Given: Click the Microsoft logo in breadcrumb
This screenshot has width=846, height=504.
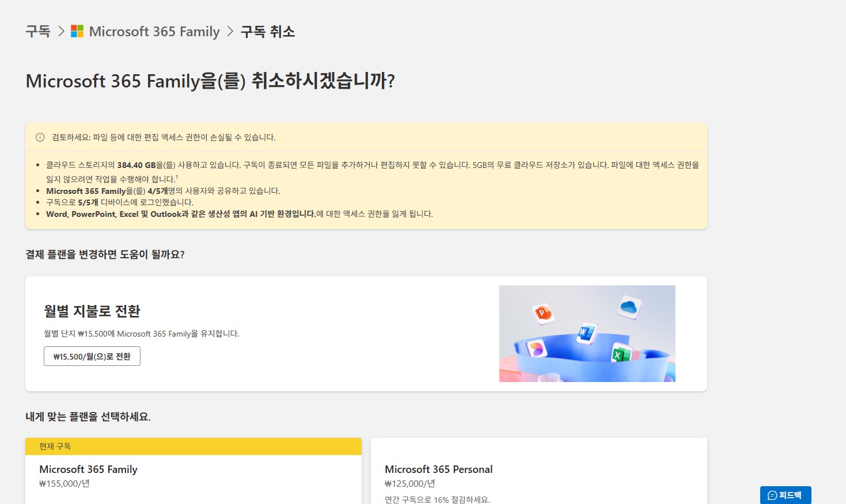Looking at the screenshot, I should pyautogui.click(x=77, y=32).
